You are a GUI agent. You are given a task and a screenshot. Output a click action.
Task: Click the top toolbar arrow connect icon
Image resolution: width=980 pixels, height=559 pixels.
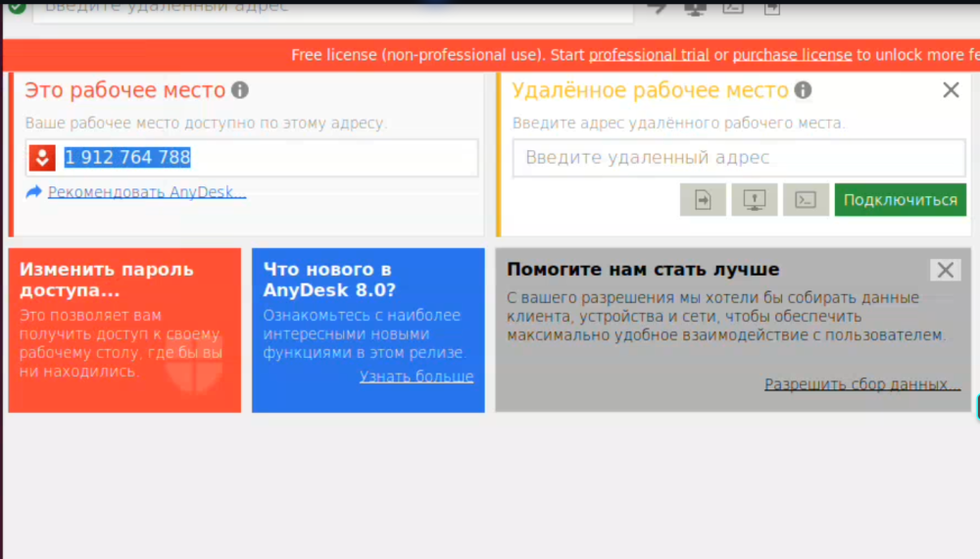click(657, 8)
